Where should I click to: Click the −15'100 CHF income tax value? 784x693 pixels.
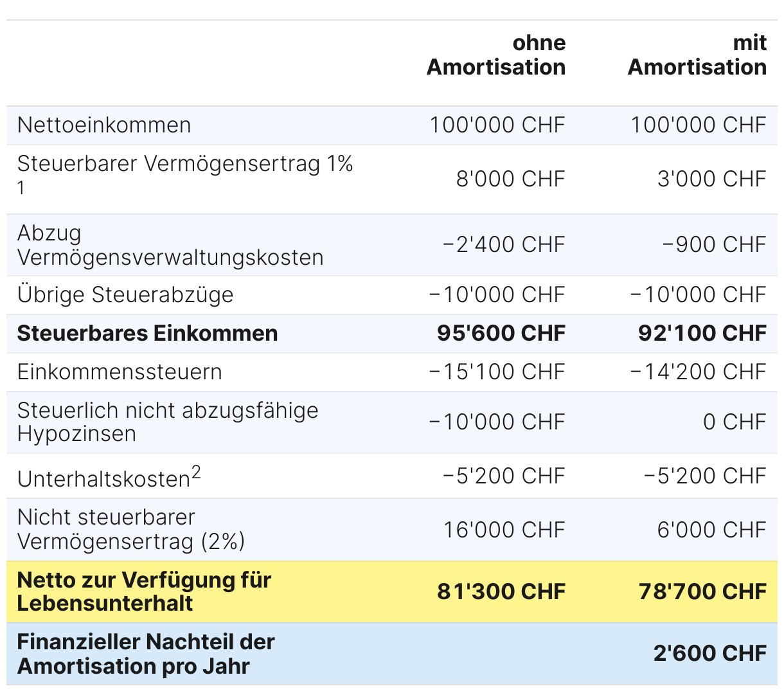497,372
